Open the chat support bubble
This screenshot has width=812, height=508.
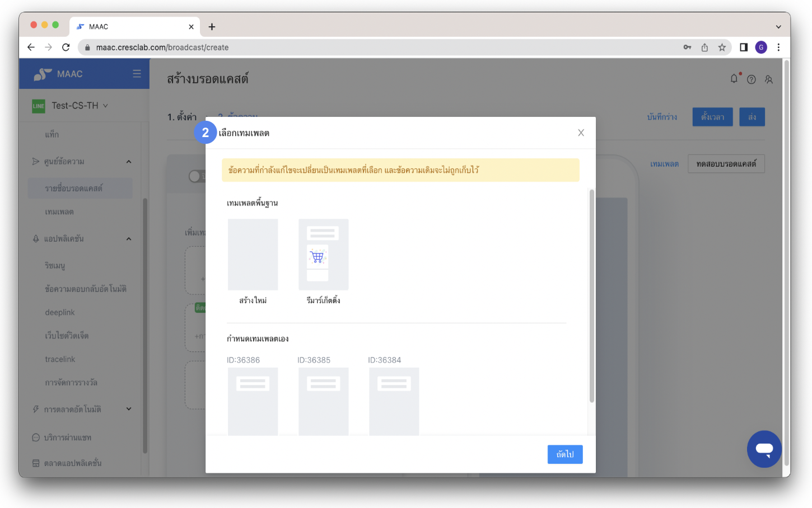click(764, 449)
